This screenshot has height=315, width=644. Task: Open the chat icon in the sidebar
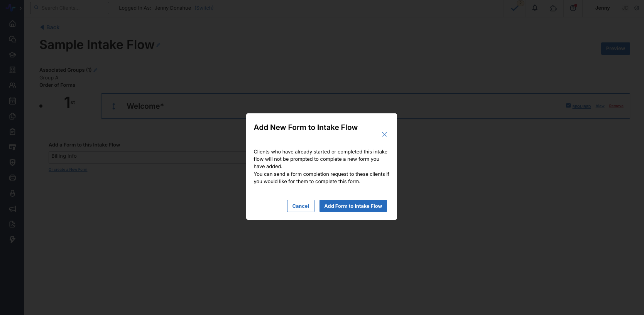[12, 39]
